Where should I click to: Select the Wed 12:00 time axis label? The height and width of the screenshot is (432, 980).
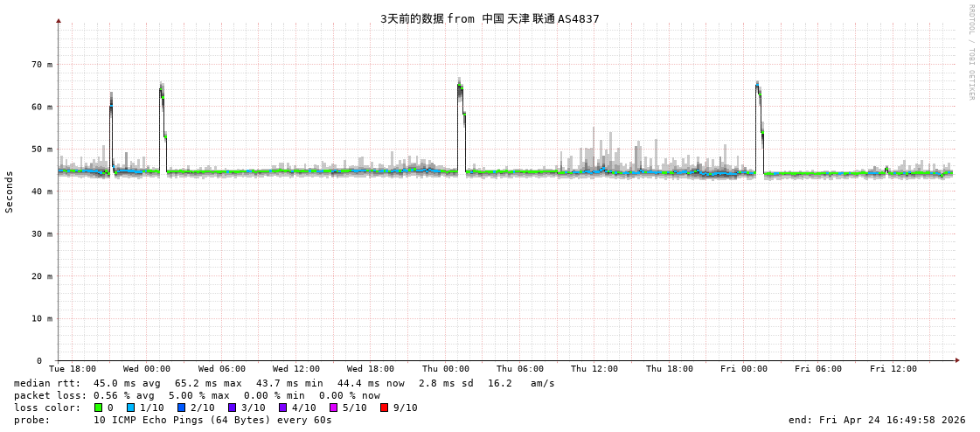point(296,369)
